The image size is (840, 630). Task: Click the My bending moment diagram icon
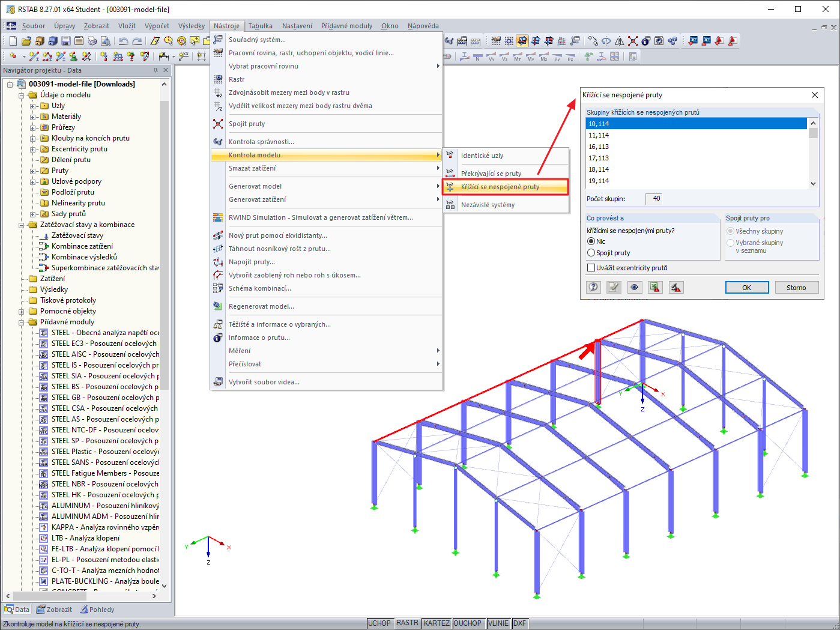(x=531, y=56)
